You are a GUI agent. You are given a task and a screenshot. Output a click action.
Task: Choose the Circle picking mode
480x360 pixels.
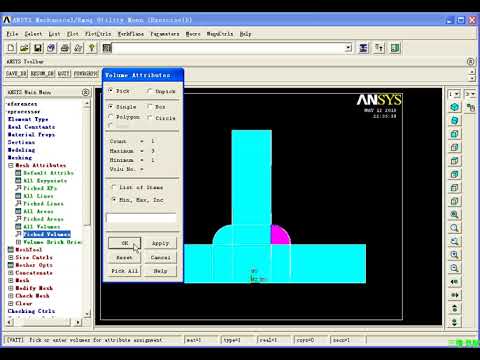(150, 117)
